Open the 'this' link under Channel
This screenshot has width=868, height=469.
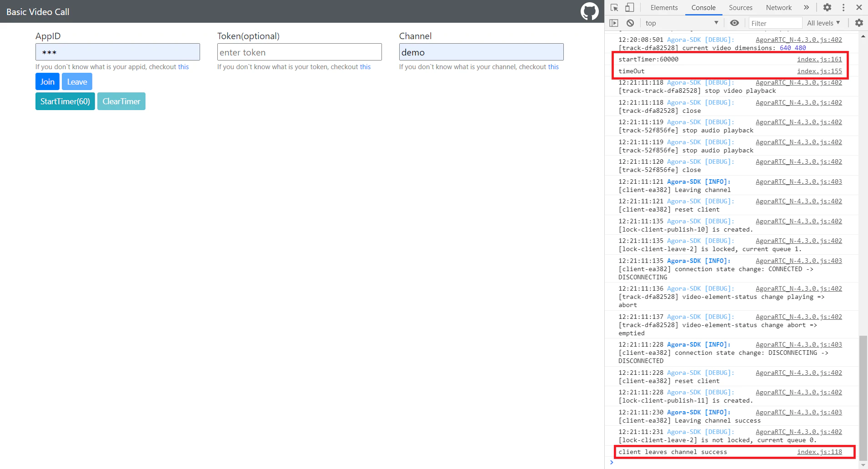click(x=553, y=67)
